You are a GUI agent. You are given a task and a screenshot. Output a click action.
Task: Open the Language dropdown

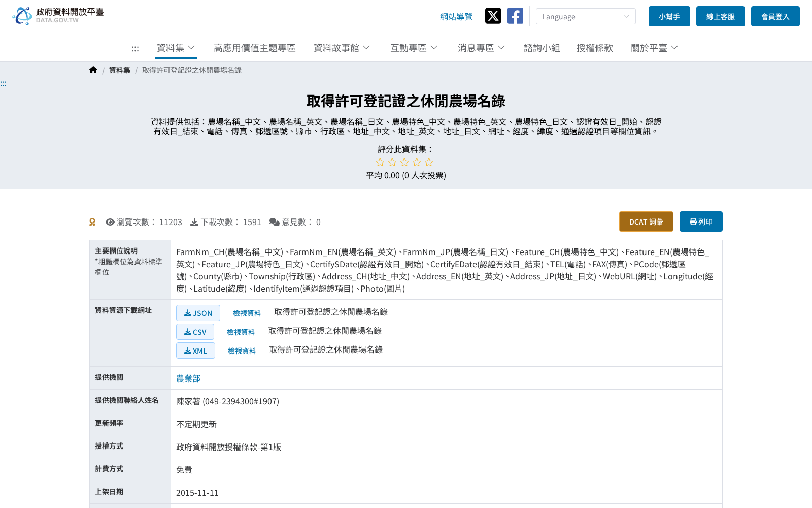[586, 16]
